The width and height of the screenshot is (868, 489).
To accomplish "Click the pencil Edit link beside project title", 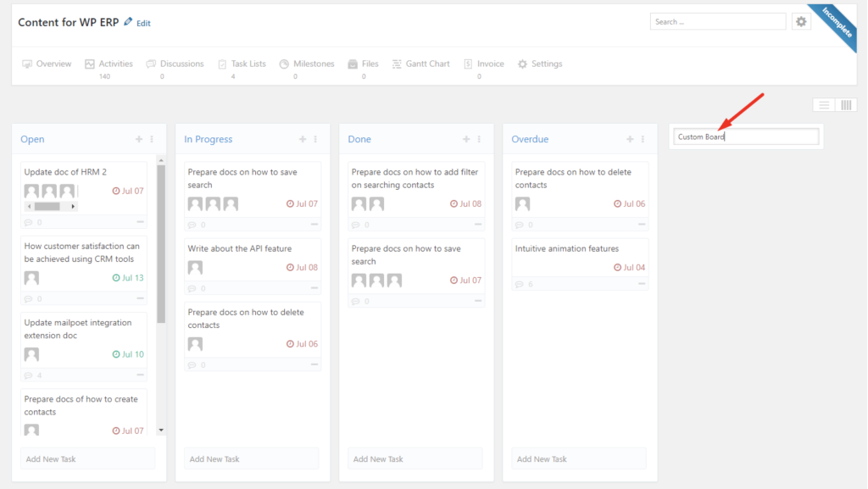I will coord(137,23).
